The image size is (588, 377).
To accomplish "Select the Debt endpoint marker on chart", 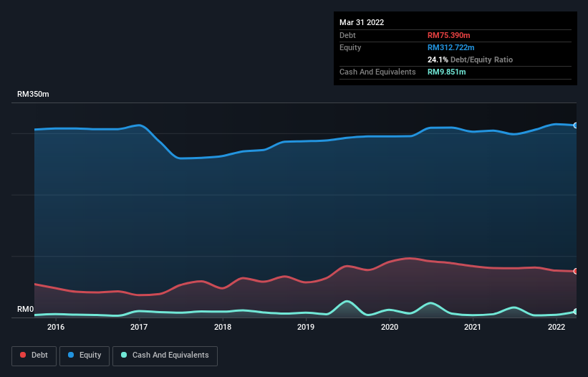I will [x=576, y=271].
